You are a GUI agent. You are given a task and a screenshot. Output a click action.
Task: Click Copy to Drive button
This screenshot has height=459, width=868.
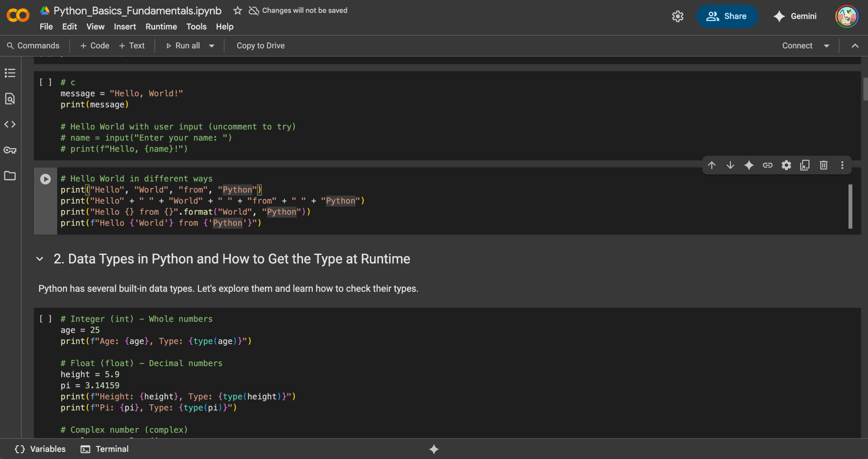(260, 46)
